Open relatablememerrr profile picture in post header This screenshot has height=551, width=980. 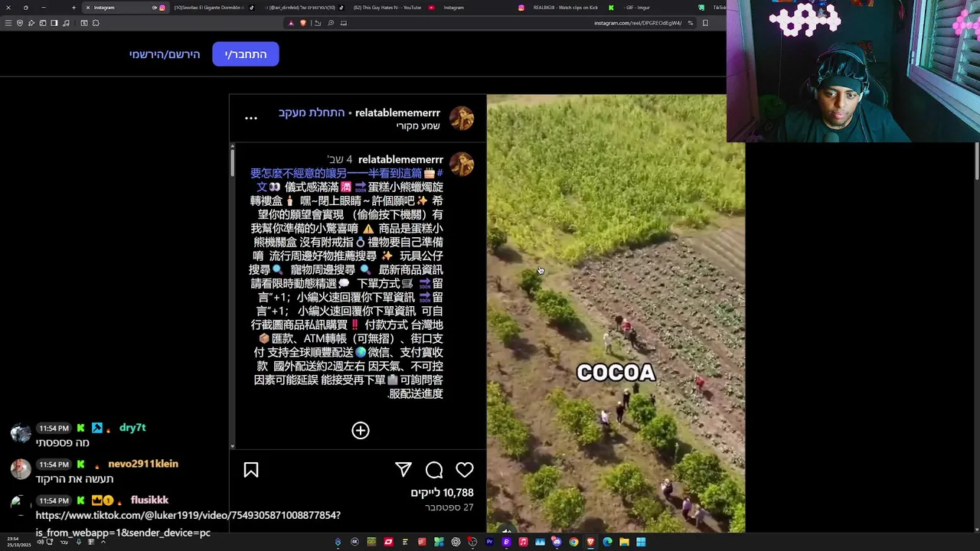(x=462, y=119)
